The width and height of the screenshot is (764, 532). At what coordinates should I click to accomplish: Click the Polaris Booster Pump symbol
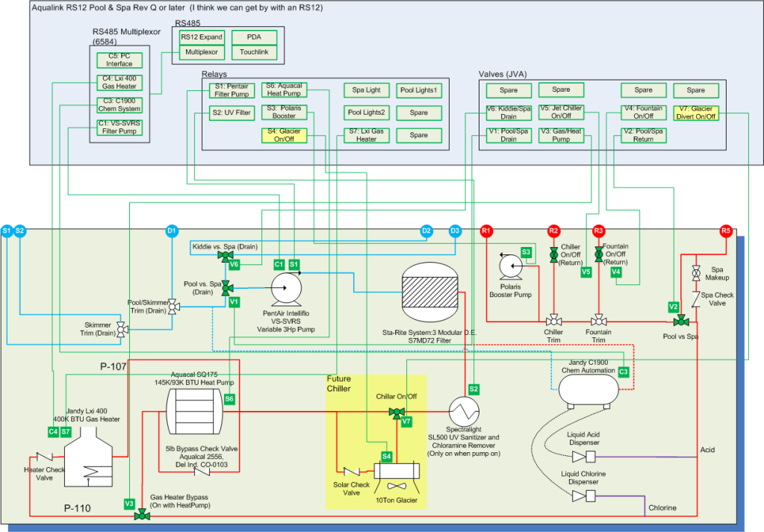point(511,266)
